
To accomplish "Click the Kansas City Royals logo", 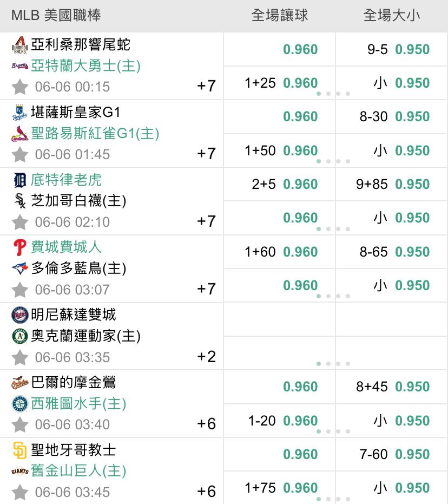I will (20, 113).
